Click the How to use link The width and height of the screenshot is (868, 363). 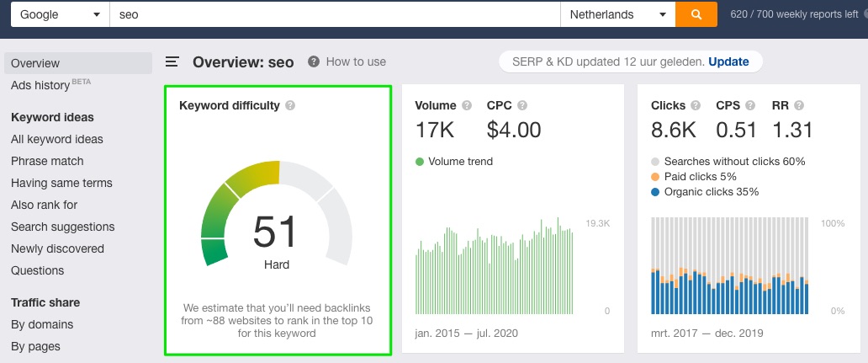click(356, 61)
